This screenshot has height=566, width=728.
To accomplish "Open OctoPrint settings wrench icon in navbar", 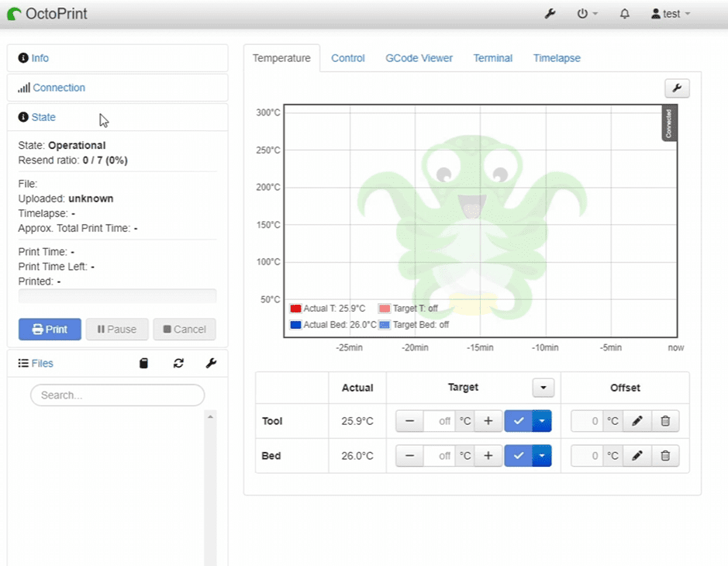I will pyautogui.click(x=550, y=14).
